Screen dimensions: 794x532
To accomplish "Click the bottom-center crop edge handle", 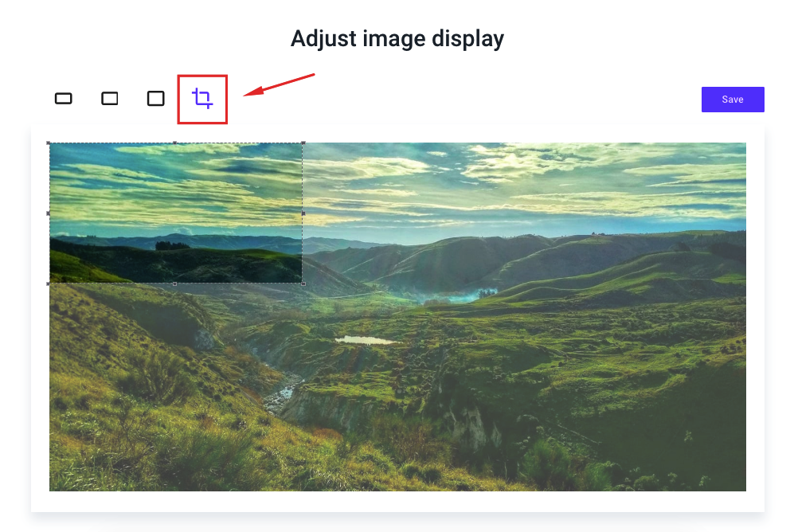I will [175, 284].
